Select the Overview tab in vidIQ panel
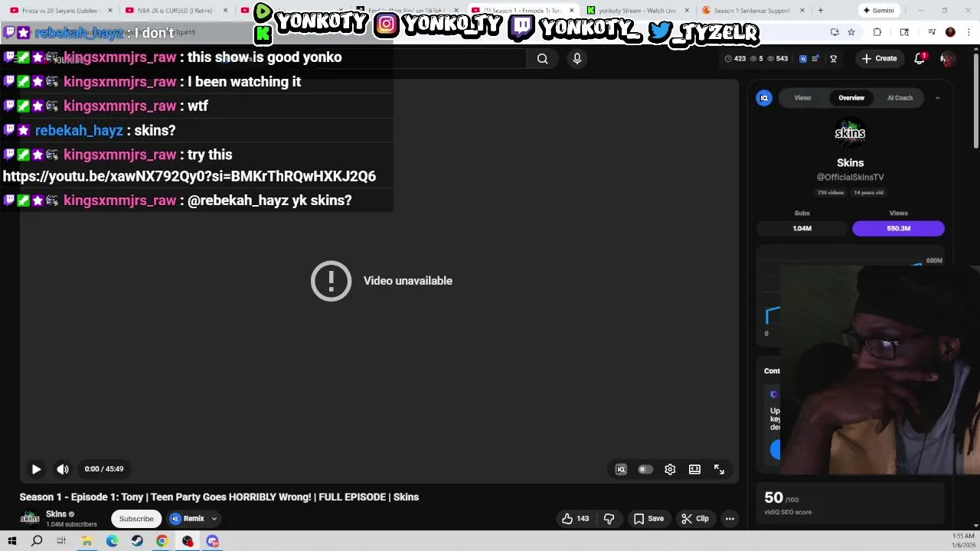This screenshot has height=551, width=980. [851, 98]
